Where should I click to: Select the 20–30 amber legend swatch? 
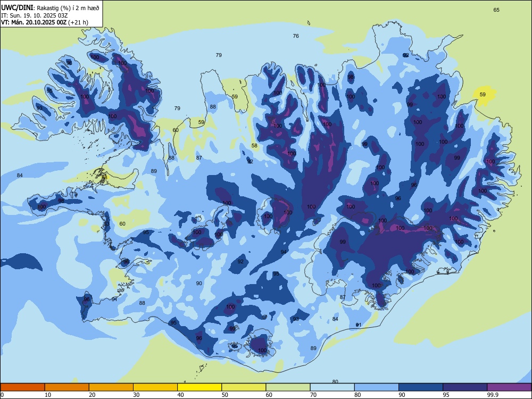click(x=111, y=387)
